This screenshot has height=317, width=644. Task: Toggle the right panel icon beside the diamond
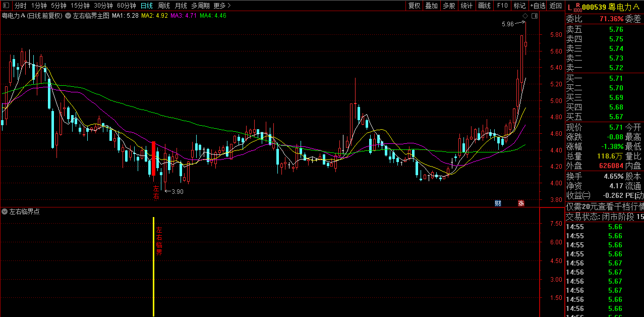[x=535, y=16]
